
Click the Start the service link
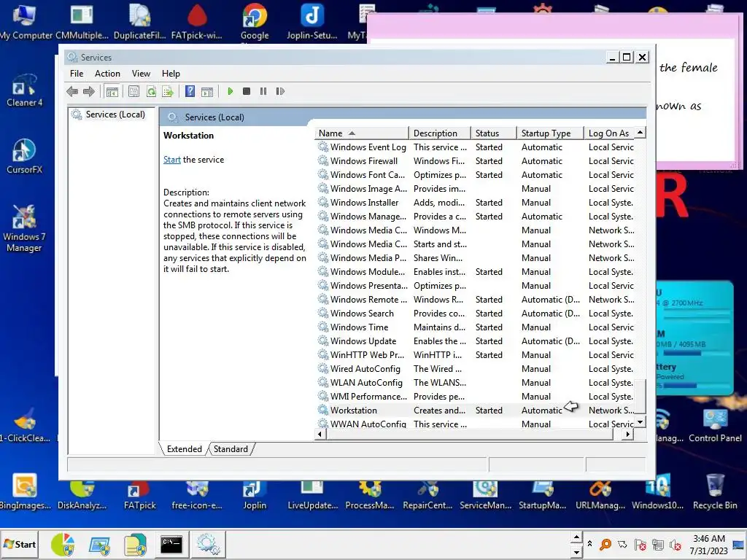(x=172, y=160)
